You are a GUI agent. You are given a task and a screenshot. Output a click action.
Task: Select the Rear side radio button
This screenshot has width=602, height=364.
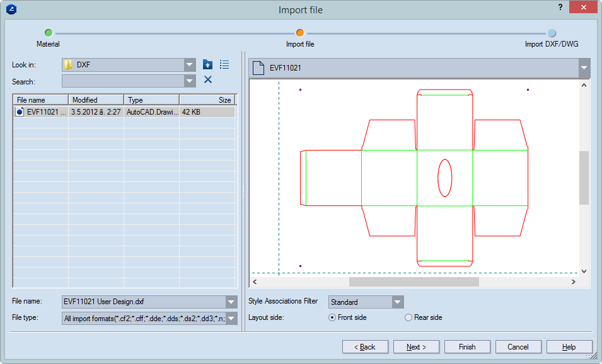(x=408, y=317)
